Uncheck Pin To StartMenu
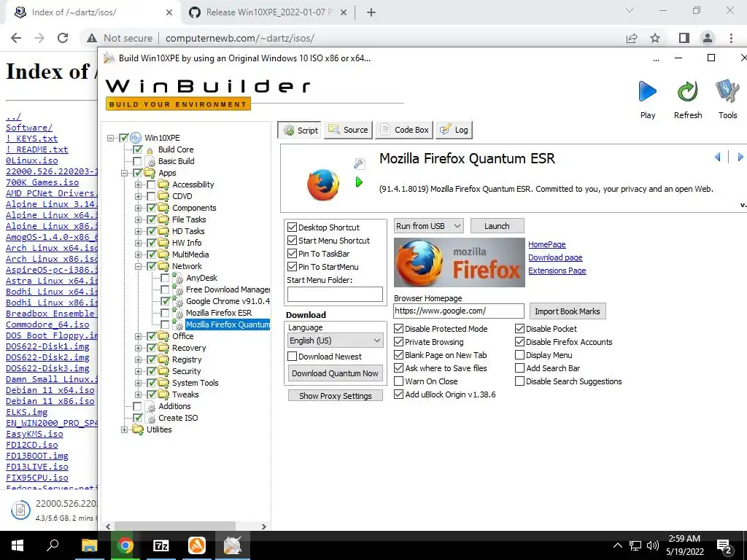 (x=292, y=267)
